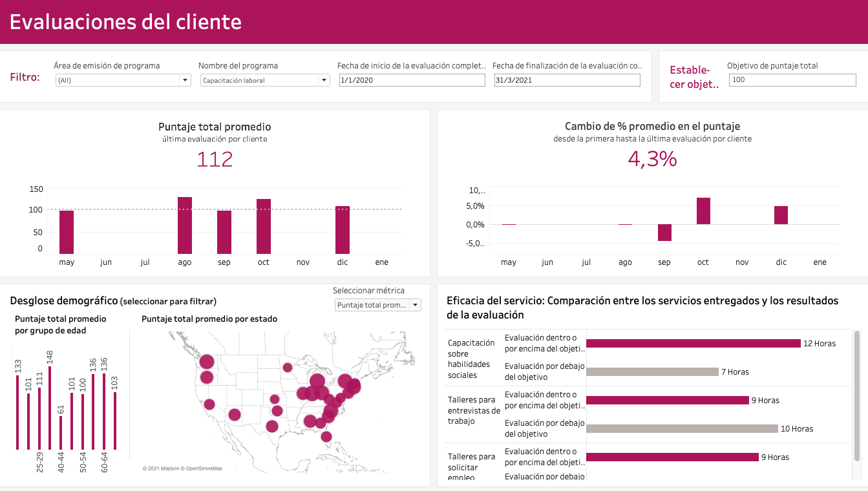
Task: Click the 12 Horas bar for habilidades sociales
Action: click(x=693, y=344)
